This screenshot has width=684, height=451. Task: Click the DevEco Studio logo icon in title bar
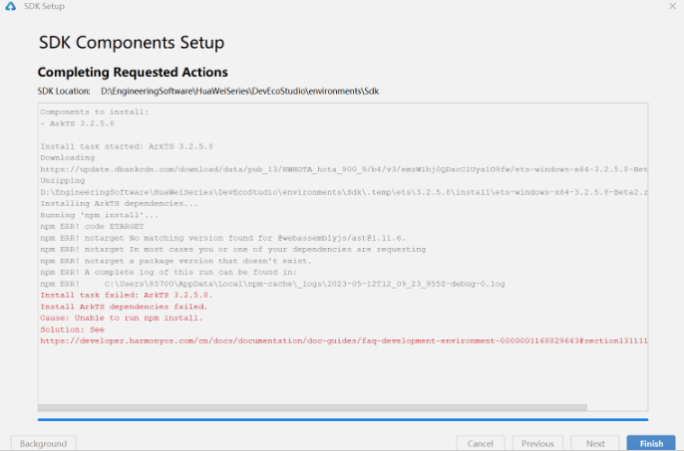point(10,6)
